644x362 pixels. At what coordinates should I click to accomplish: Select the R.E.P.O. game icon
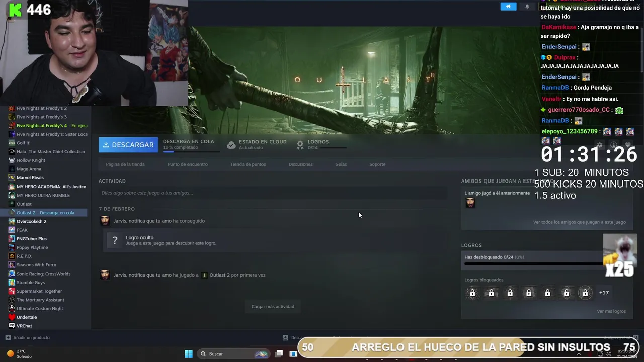coord(12,256)
